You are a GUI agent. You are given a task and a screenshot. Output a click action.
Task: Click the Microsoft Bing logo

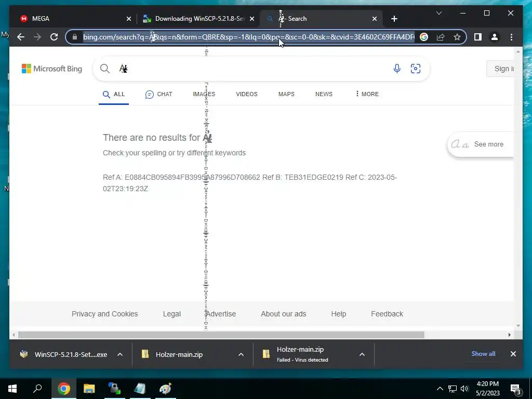tap(52, 69)
